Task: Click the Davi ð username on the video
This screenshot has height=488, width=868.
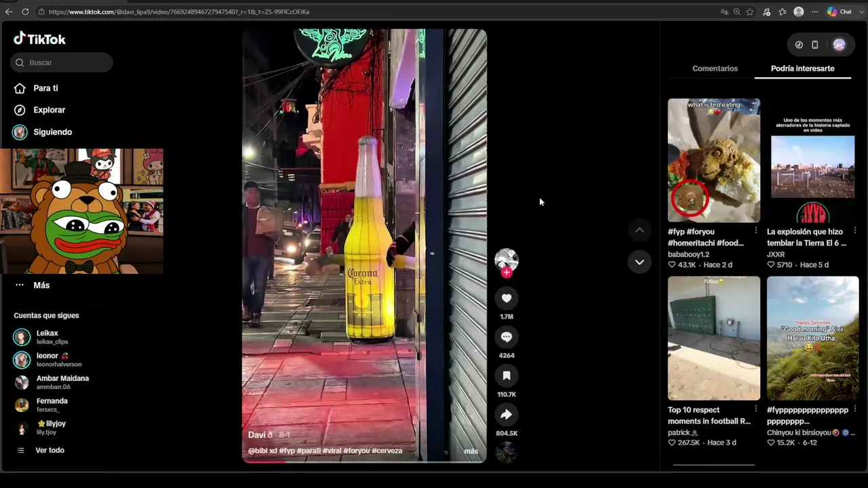Action: pyautogui.click(x=260, y=435)
